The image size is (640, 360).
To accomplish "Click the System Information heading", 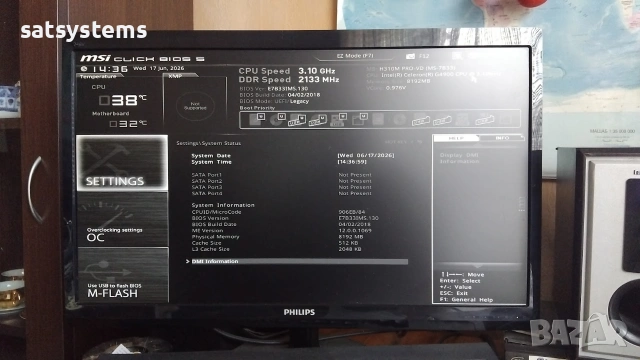I will tap(223, 205).
